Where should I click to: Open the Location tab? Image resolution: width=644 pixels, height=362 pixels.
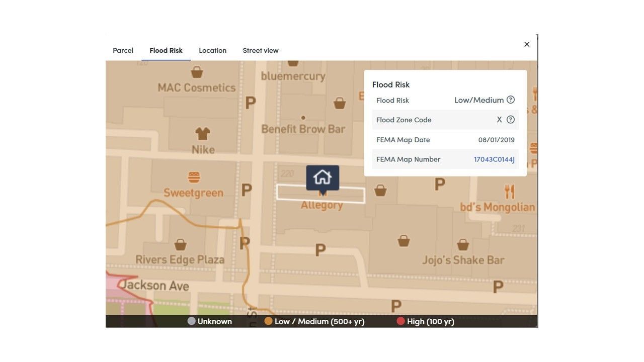click(x=213, y=50)
